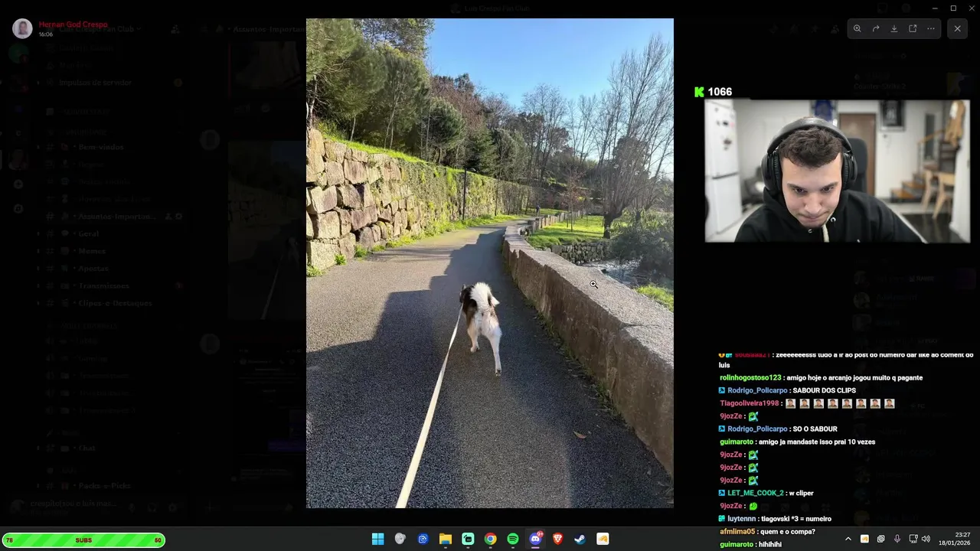Viewport: 980px width, 551px height.
Task: Click the Hernan God Crespo username
Action: point(73,24)
